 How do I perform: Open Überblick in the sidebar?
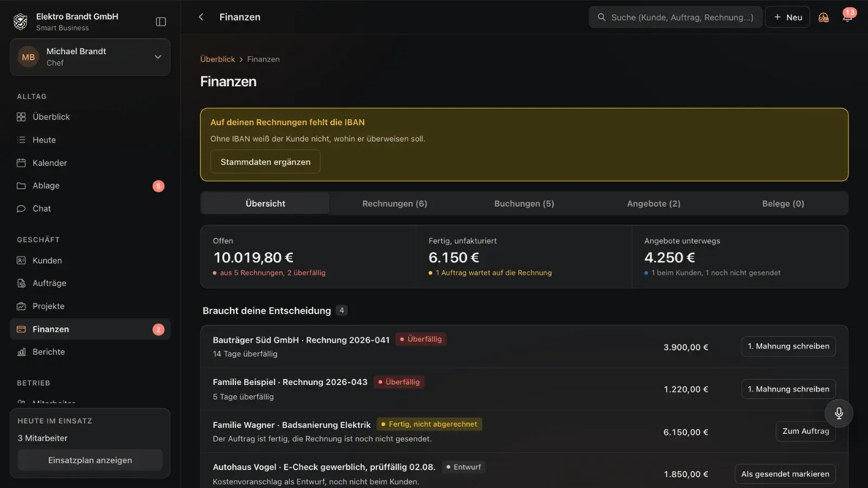click(90, 117)
